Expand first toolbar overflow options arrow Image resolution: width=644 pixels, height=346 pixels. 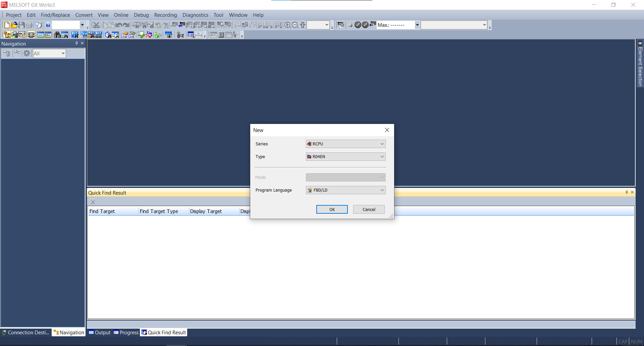coord(88,27)
